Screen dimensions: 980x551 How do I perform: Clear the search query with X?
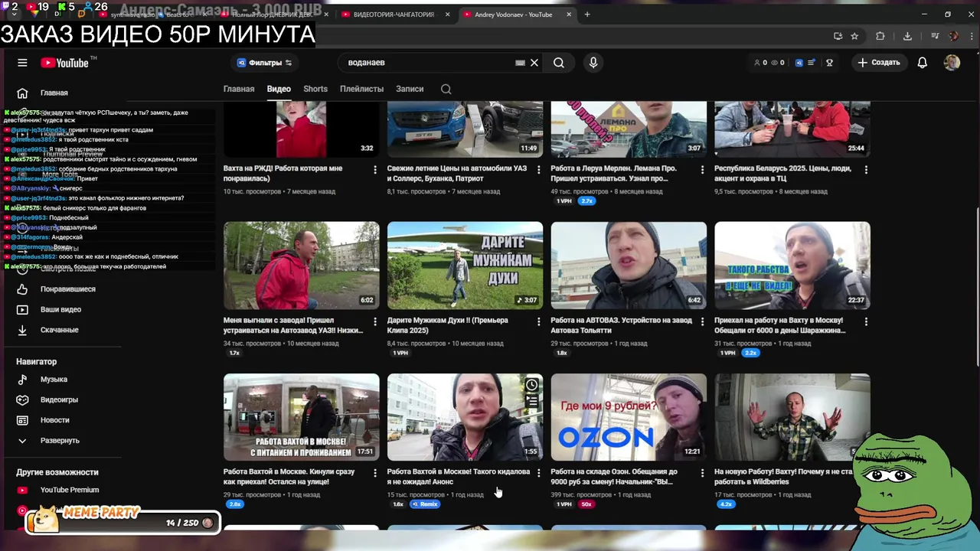[534, 63]
